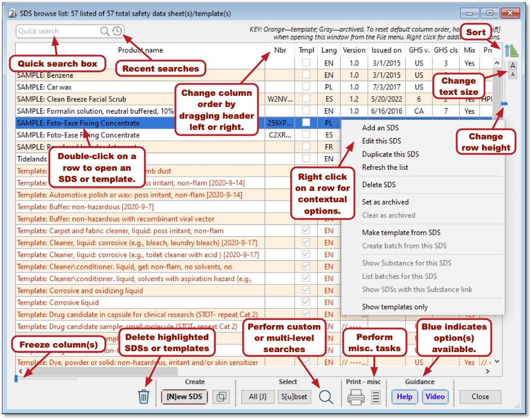Click the S[u]bset button

294,397
